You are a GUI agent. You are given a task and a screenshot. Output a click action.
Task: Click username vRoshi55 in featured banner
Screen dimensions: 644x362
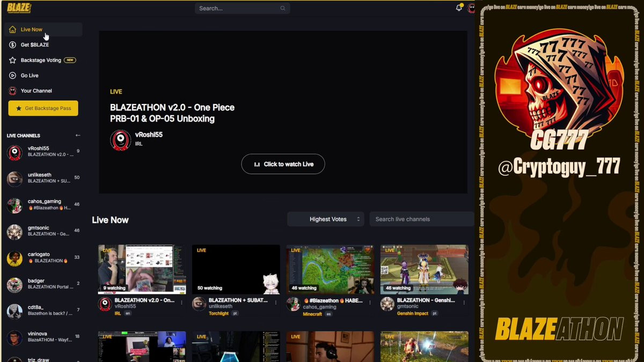click(x=149, y=135)
